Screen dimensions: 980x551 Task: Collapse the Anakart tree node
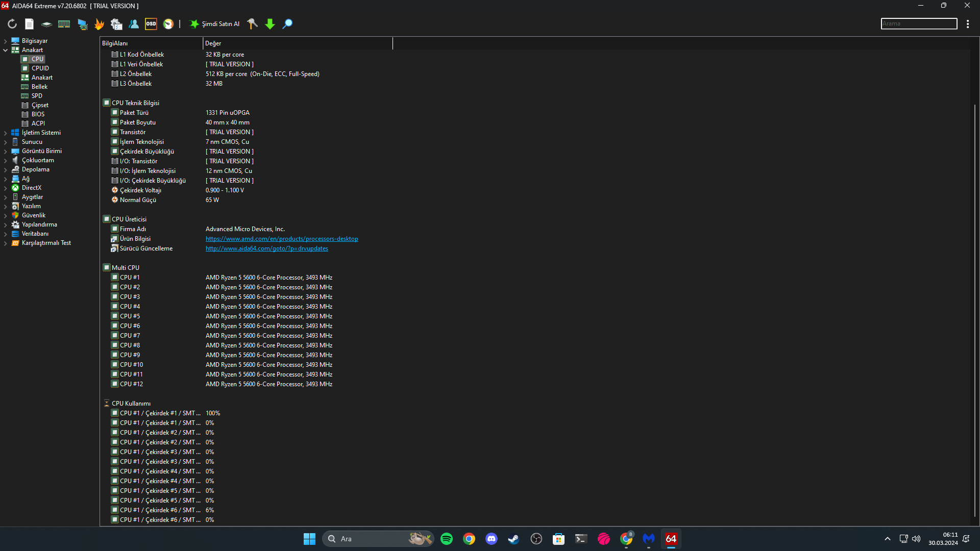[6, 50]
